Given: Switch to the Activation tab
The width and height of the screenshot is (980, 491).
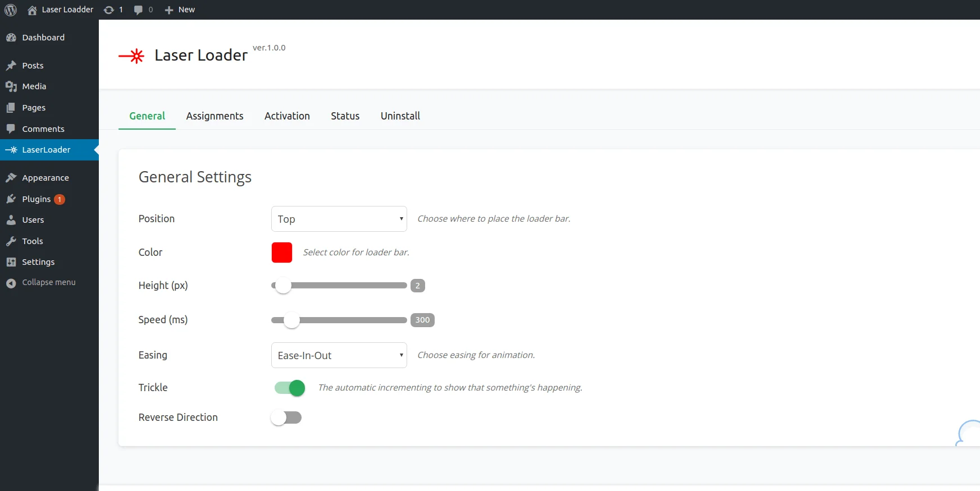Looking at the screenshot, I should (x=287, y=116).
